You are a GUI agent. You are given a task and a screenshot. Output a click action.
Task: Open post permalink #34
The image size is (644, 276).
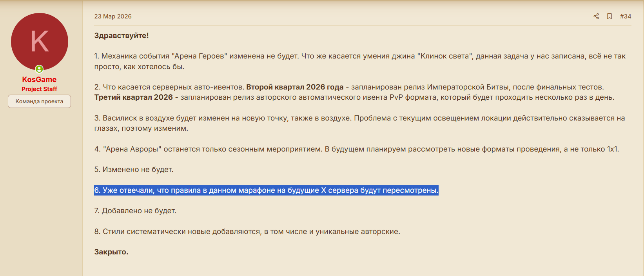pyautogui.click(x=626, y=16)
